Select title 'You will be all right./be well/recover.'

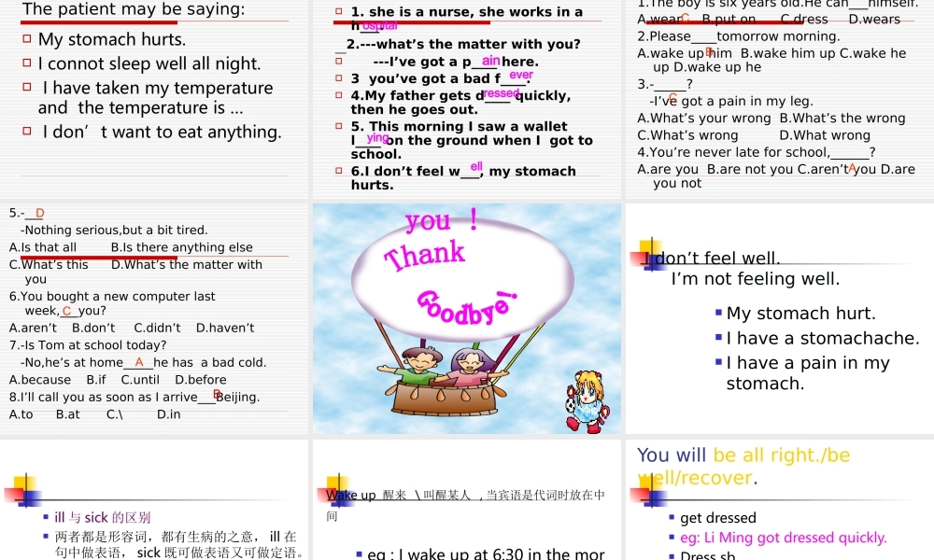[x=744, y=466]
